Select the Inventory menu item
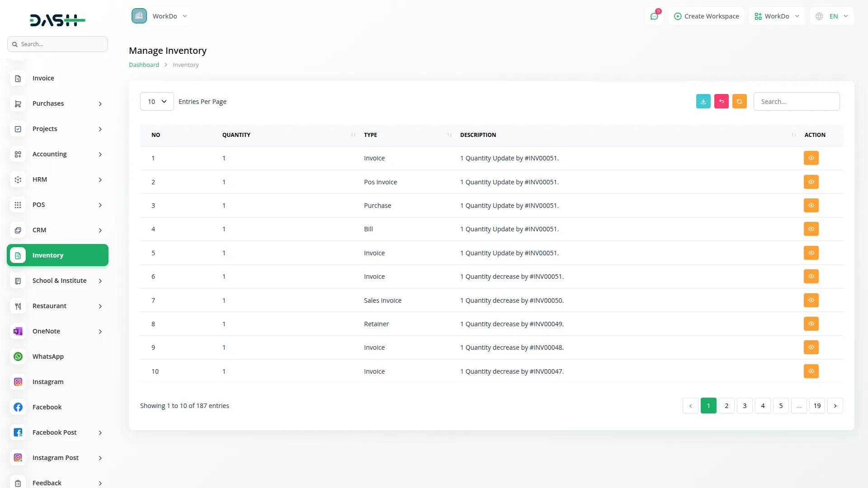 click(x=48, y=255)
